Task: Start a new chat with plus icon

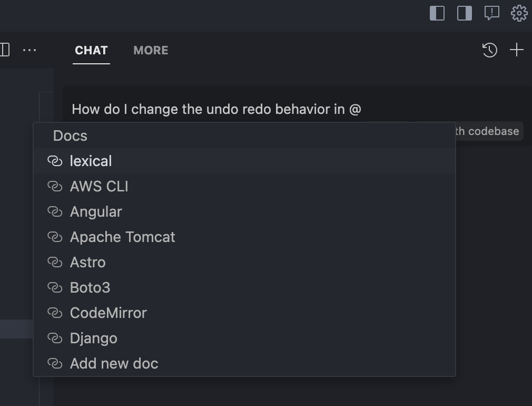Action: tap(517, 50)
